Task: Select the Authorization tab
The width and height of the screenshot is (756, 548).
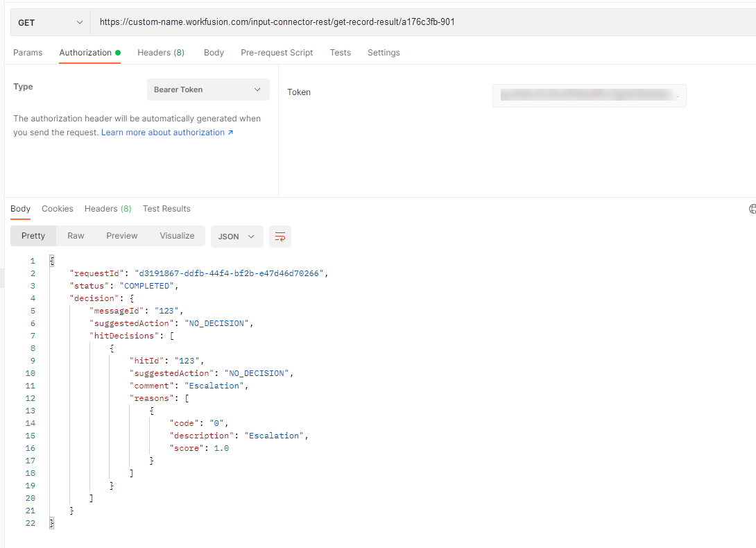Action: coord(89,53)
